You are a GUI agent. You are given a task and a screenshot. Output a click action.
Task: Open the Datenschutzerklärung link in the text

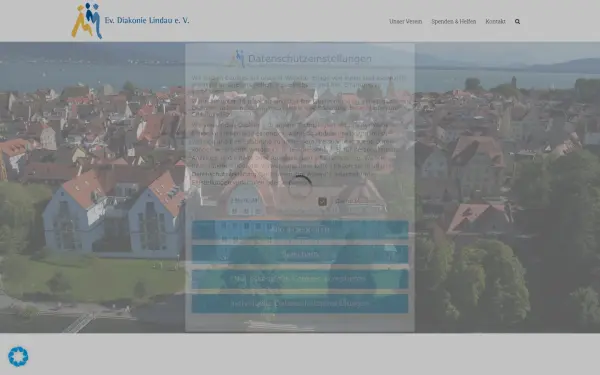click(213, 174)
